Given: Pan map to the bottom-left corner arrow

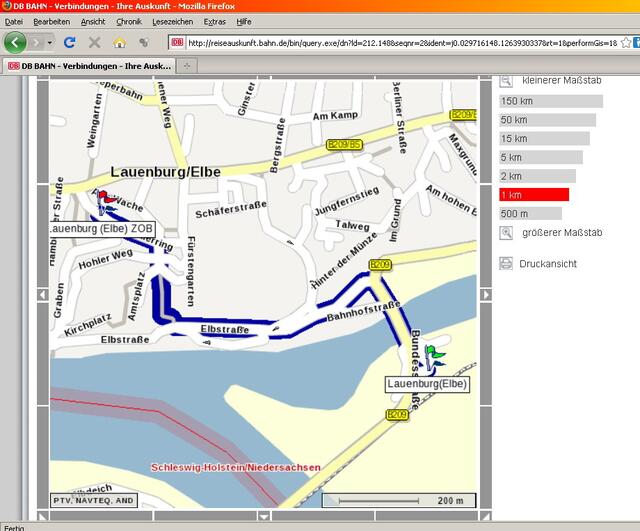Looking at the screenshot, I should point(43,516).
